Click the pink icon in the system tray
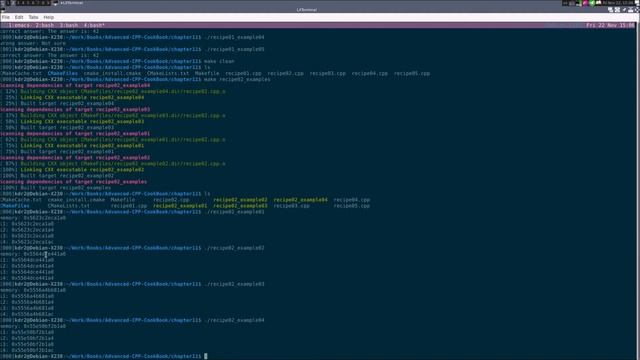The height and width of the screenshot is (360, 640). coord(585,3)
